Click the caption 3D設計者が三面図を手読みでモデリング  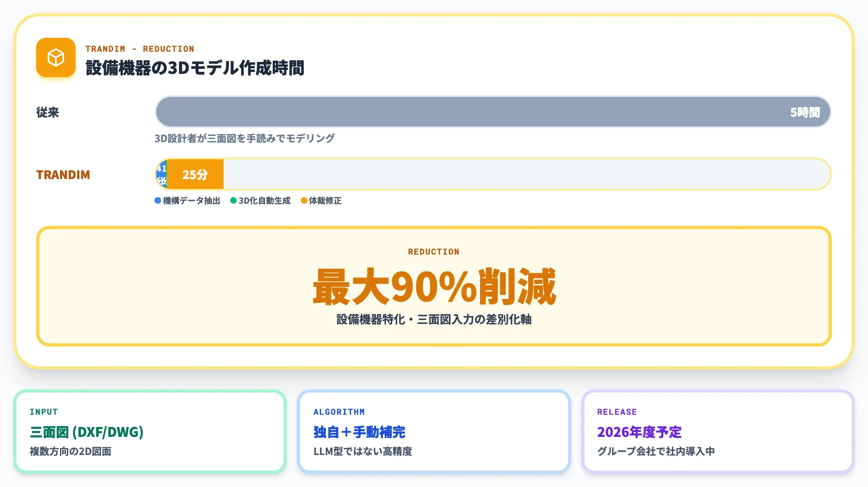[245, 138]
